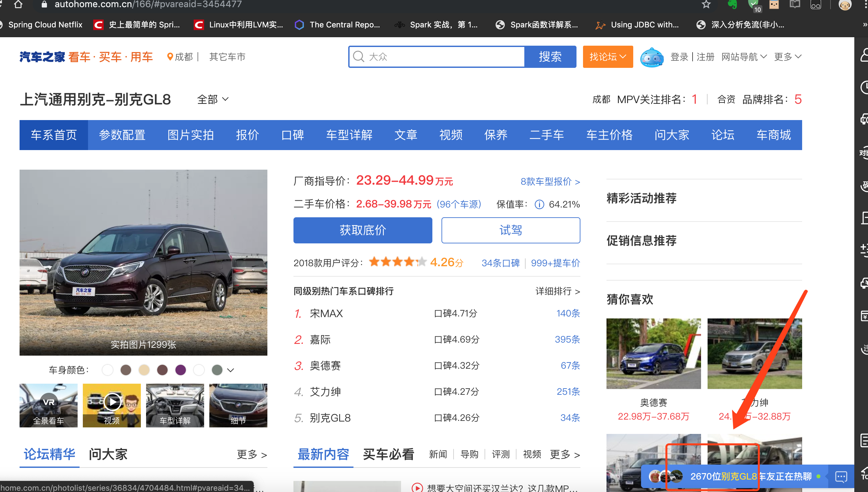Open 更多 in 论坛精华 section

click(x=252, y=454)
